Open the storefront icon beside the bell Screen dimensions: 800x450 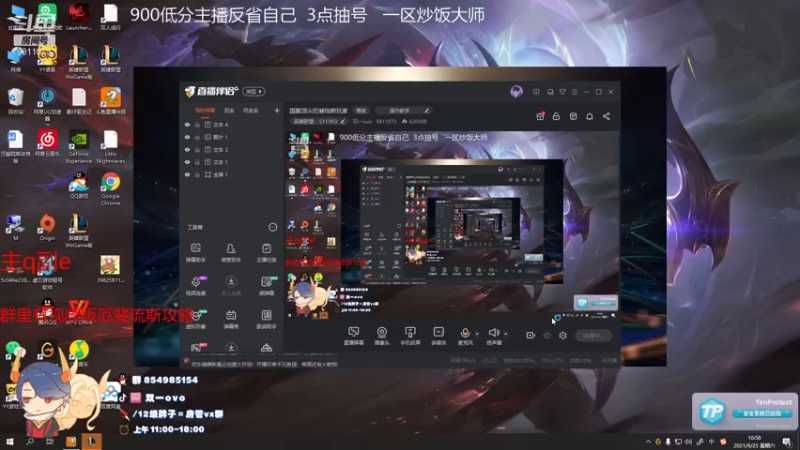573,116
